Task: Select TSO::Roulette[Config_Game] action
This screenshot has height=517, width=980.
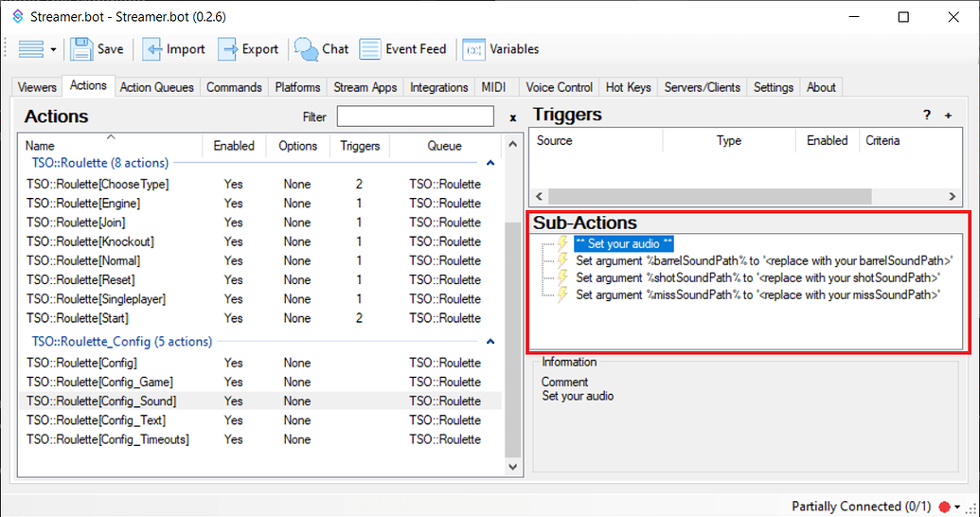Action: point(260,382)
